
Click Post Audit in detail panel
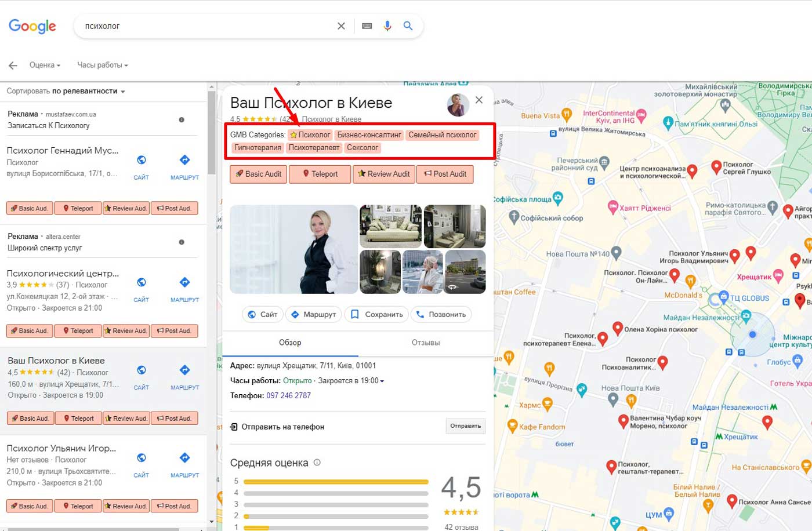pyautogui.click(x=445, y=174)
